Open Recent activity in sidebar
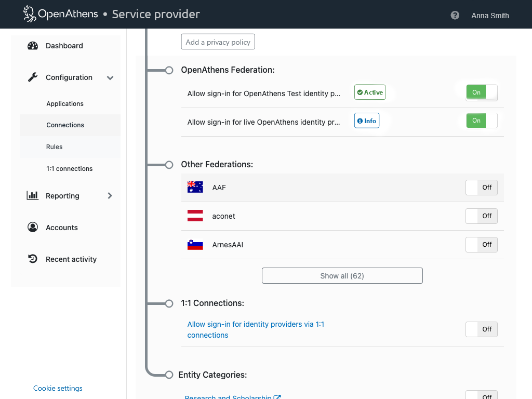 (71, 259)
